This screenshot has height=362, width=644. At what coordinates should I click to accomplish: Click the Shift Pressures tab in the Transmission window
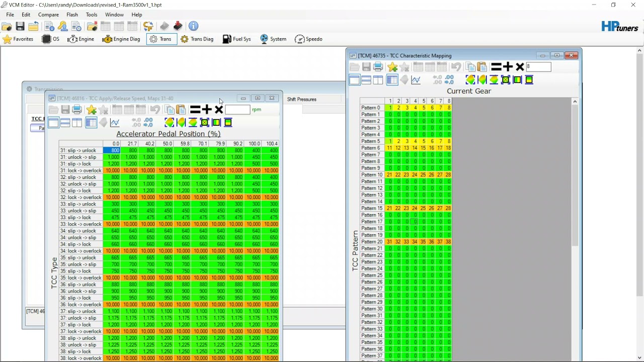[302, 99]
